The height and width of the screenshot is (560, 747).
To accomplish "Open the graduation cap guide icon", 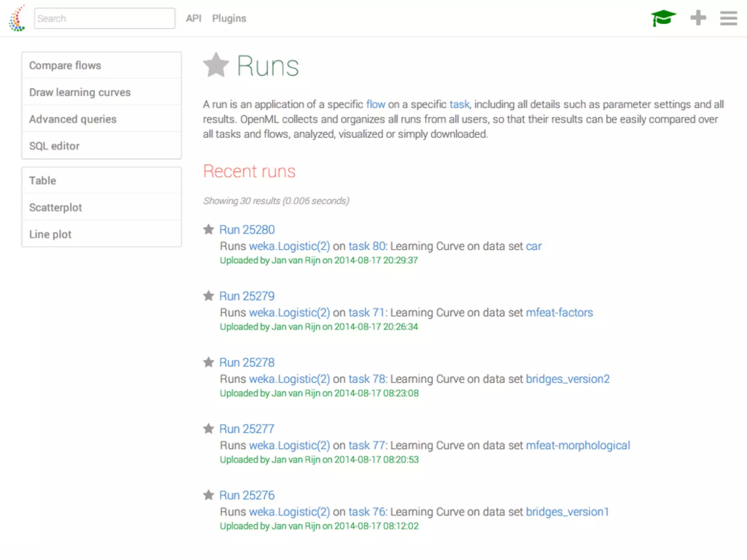I will (663, 18).
